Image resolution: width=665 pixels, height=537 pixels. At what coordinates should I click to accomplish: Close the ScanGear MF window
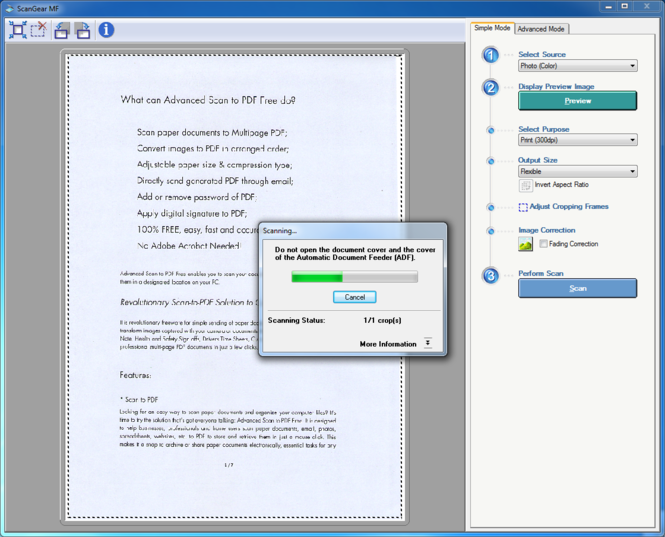tap(646, 6)
